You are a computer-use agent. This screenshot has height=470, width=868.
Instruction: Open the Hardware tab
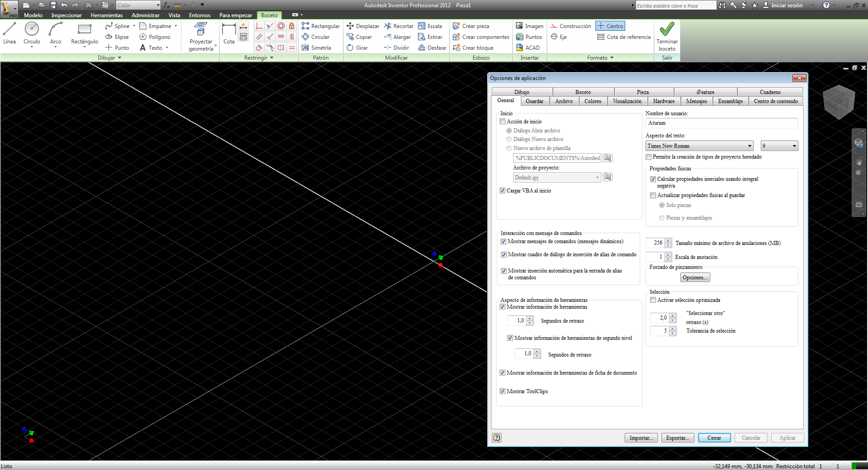664,101
